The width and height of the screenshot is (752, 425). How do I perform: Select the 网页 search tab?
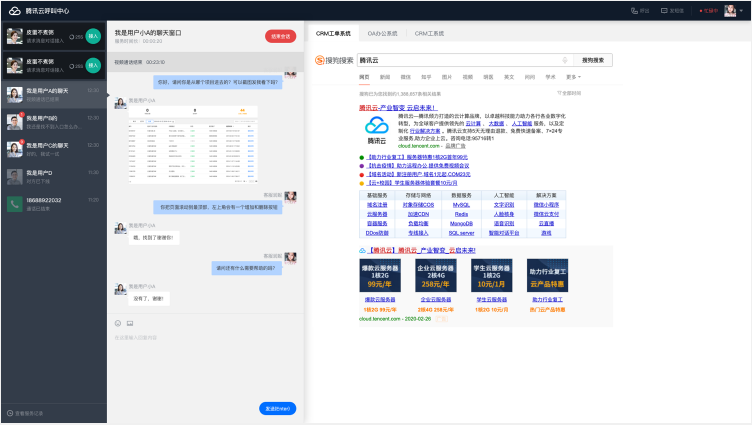tap(364, 77)
